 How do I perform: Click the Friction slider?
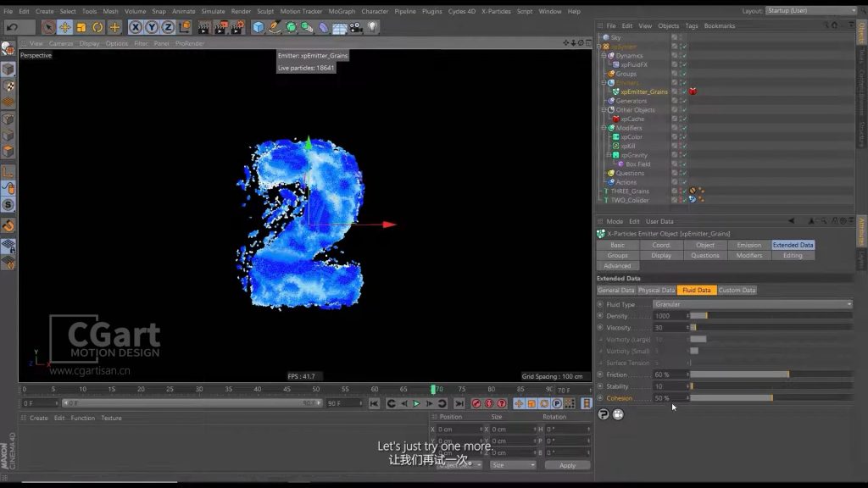coord(771,374)
